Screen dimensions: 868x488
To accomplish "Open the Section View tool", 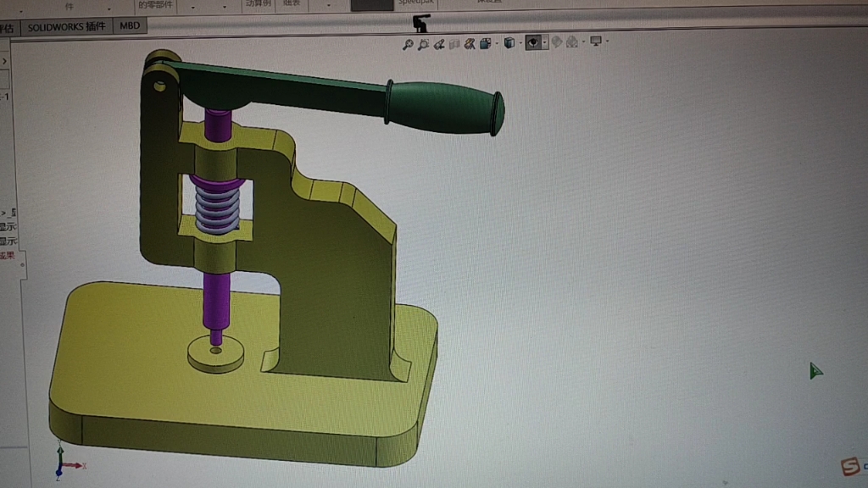I will (454, 44).
